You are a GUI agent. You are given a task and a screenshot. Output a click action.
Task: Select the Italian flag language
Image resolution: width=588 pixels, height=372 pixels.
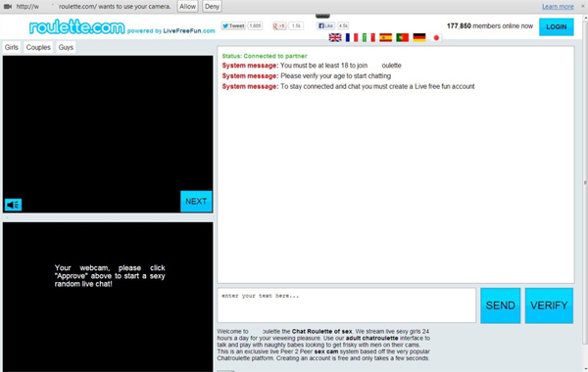[368, 37]
